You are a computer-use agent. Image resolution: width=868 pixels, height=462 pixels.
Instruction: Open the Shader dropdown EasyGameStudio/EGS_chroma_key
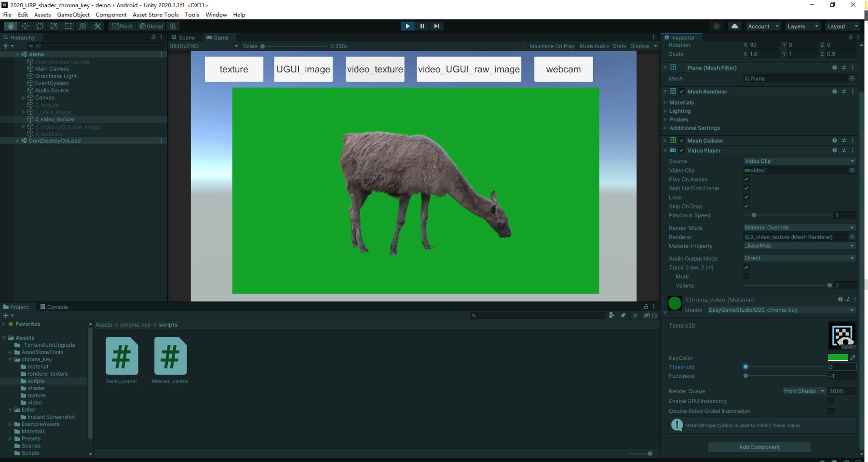coord(781,310)
